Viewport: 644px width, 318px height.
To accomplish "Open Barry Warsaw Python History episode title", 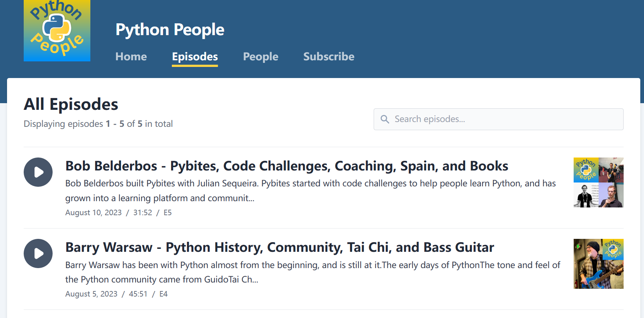I will click(280, 247).
